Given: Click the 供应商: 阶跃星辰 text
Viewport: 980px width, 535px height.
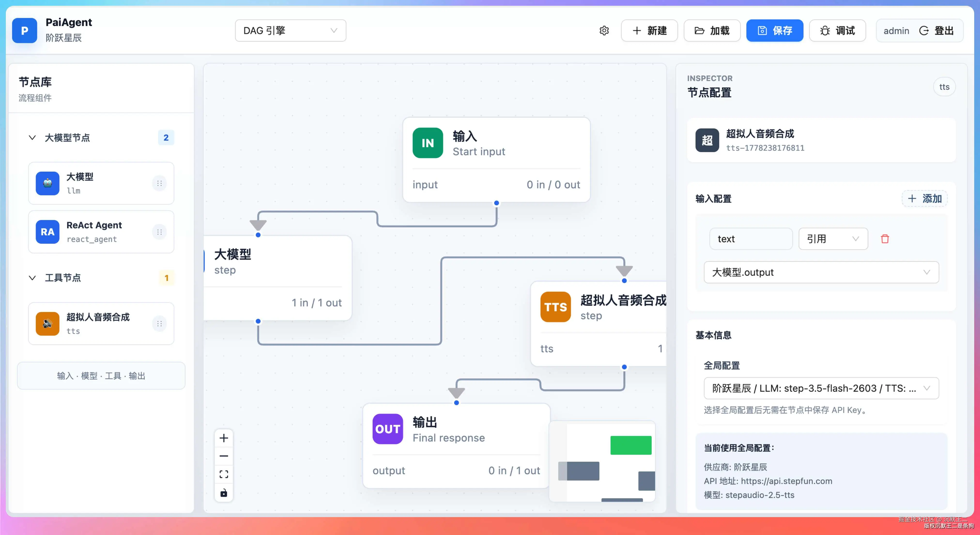Looking at the screenshot, I should pyautogui.click(x=735, y=467).
